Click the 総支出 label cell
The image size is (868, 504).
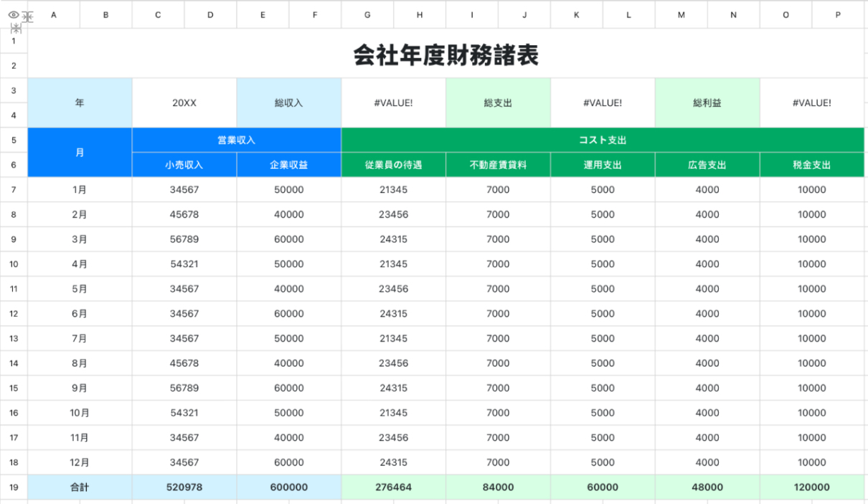(x=498, y=103)
